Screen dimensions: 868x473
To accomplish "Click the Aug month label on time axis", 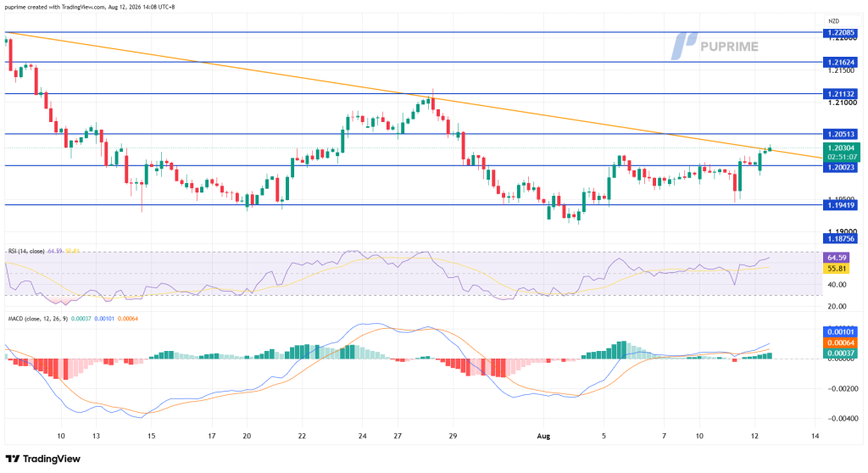I will pyautogui.click(x=543, y=437).
